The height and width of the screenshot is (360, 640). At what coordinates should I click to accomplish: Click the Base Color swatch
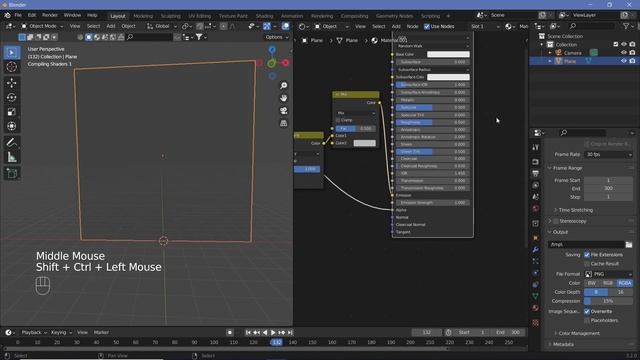[x=448, y=54]
